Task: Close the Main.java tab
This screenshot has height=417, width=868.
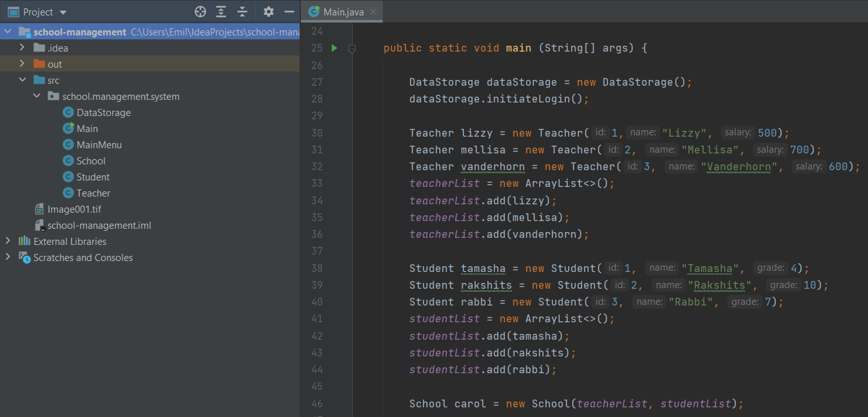Action: point(373,12)
